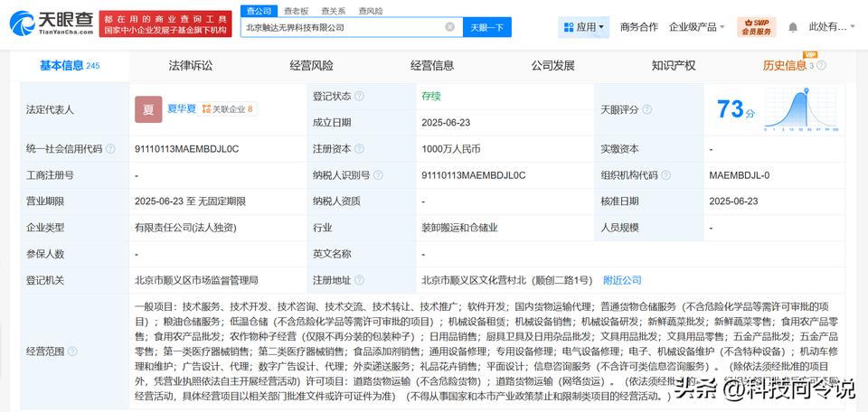This screenshot has height=412, width=868.
Task: Expand the 企业级产品 dropdown
Action: click(x=696, y=26)
